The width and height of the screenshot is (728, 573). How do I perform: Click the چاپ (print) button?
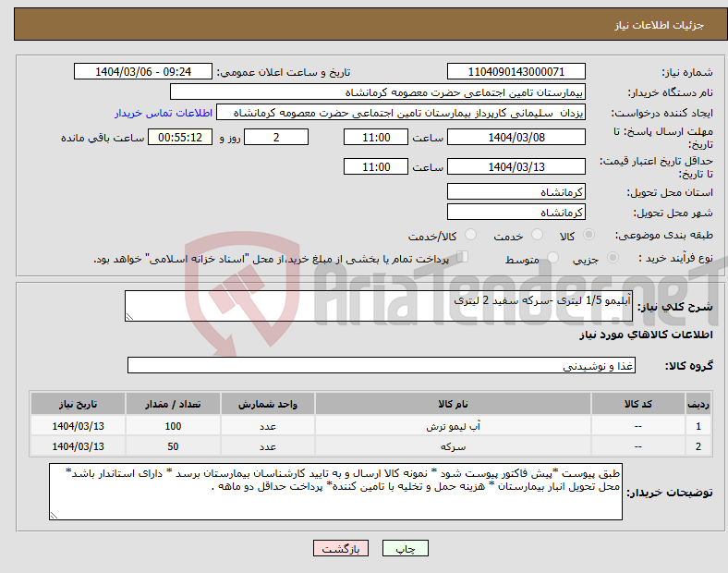tap(405, 548)
